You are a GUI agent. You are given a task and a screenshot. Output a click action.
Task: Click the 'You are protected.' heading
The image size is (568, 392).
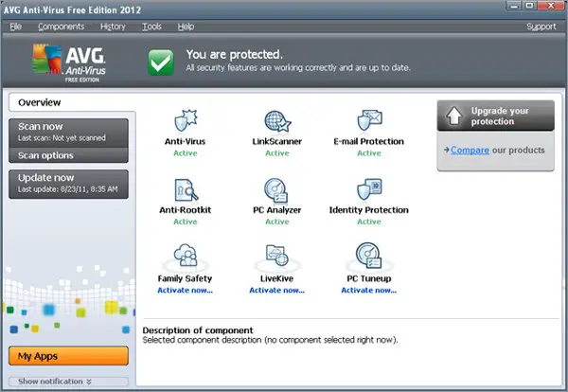pyautogui.click(x=235, y=54)
